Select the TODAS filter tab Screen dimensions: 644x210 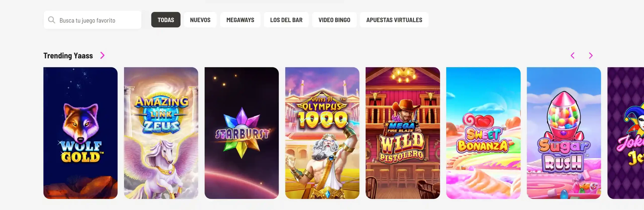click(166, 20)
